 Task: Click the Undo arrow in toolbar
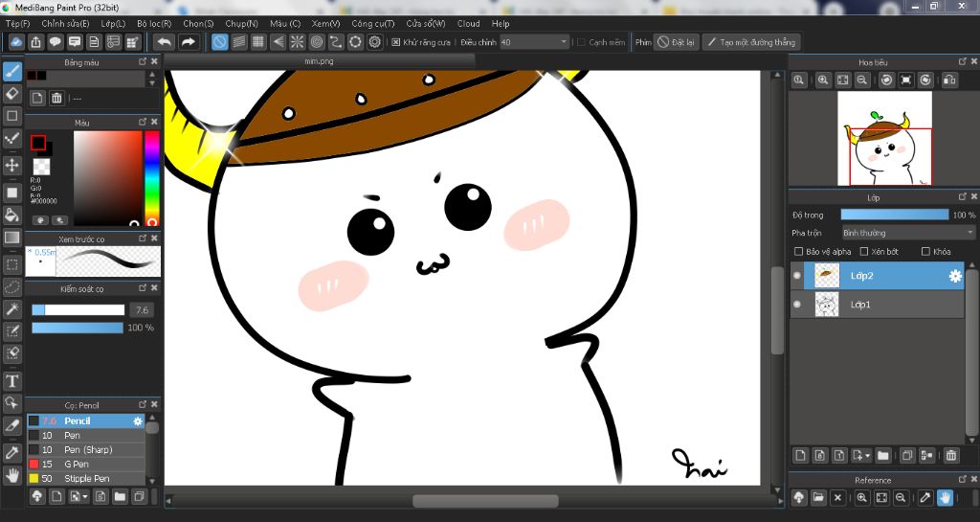point(164,42)
